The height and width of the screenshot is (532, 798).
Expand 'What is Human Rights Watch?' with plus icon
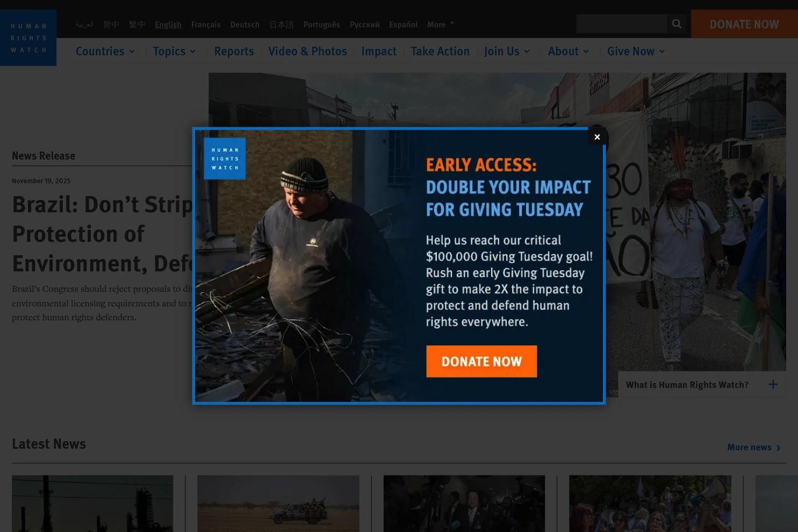tap(773, 384)
